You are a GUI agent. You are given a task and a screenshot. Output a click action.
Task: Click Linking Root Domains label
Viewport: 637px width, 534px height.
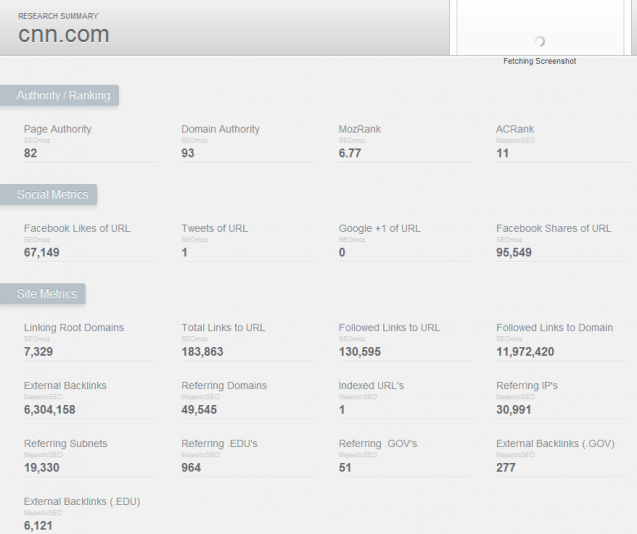[74, 328]
